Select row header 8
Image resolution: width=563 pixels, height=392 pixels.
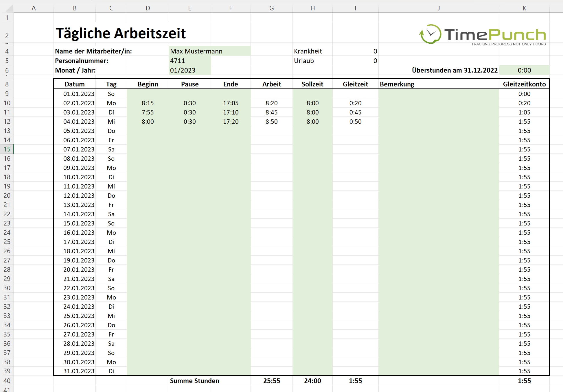[7, 84]
